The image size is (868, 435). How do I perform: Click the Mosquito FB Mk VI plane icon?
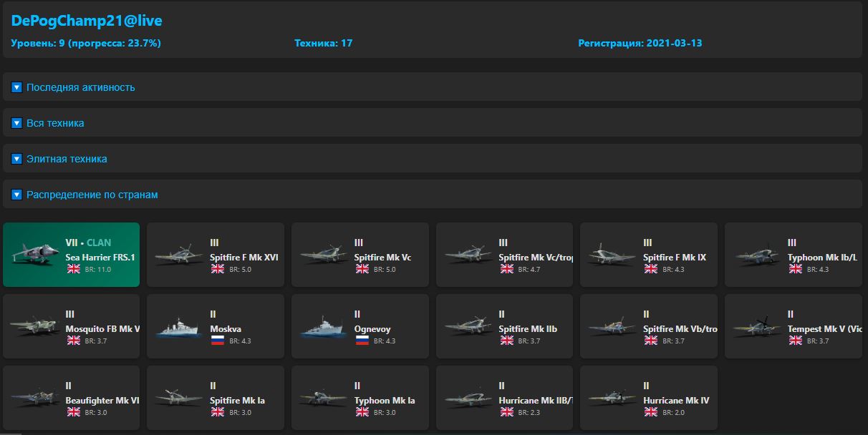tap(34, 326)
